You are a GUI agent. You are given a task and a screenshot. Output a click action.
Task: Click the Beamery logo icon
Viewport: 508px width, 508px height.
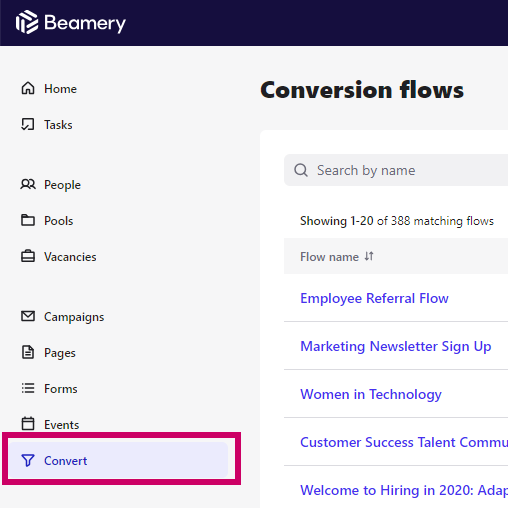27,22
